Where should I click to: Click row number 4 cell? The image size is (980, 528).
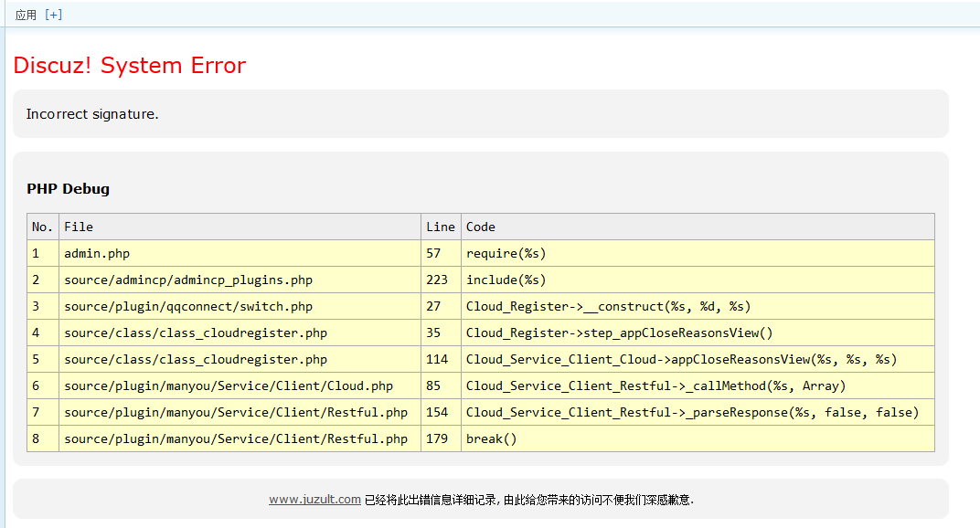(x=43, y=333)
